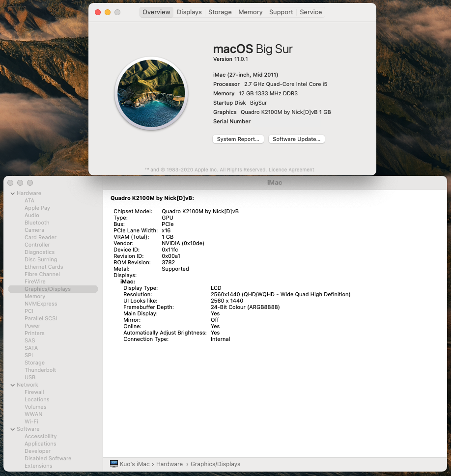Image resolution: width=451 pixels, height=476 pixels.
Task: Select Accessibility under Software
Action: [41, 436]
